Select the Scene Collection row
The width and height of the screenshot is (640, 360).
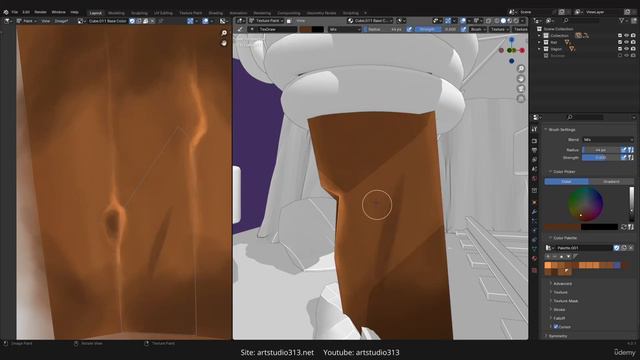pos(557,29)
